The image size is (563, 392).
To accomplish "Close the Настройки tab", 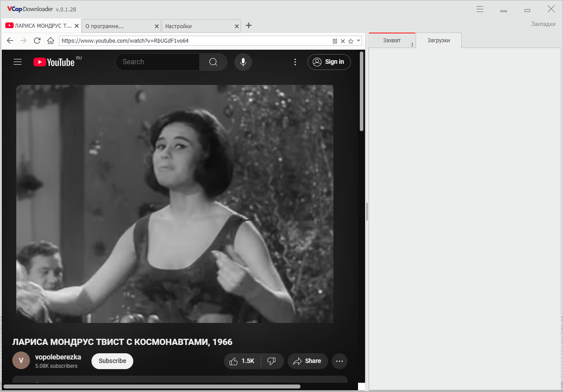I will [237, 26].
